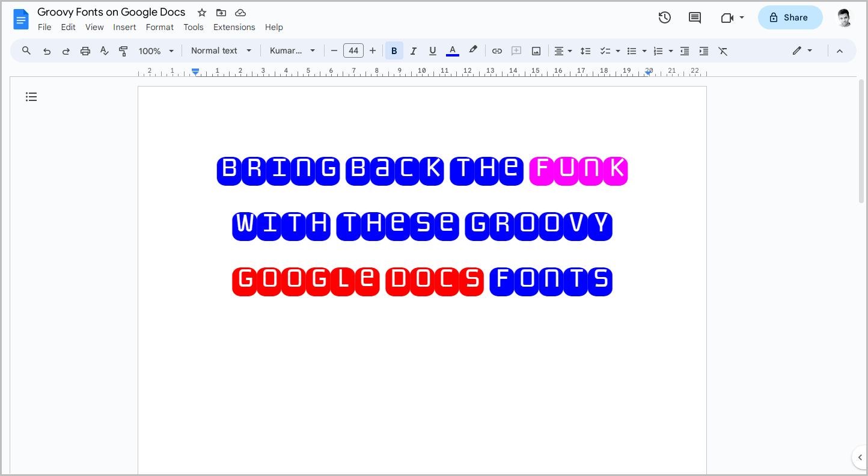
Task: Open the zoom level dropdown
Action: 155,50
